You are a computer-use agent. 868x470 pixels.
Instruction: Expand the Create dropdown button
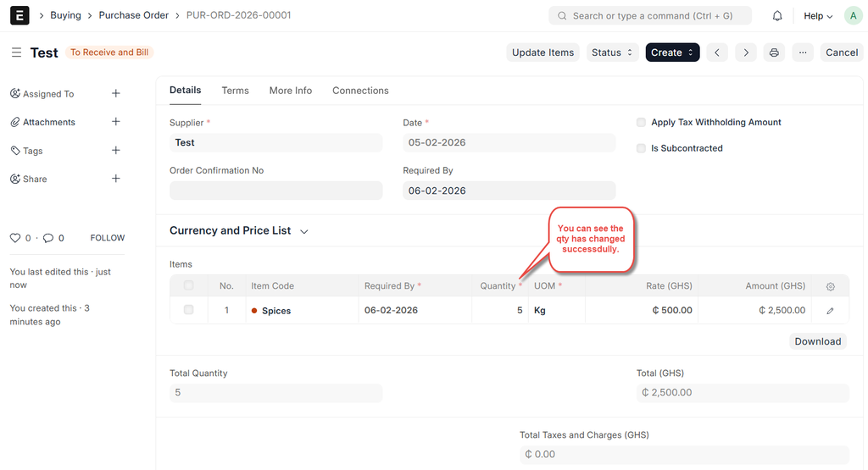(x=672, y=53)
